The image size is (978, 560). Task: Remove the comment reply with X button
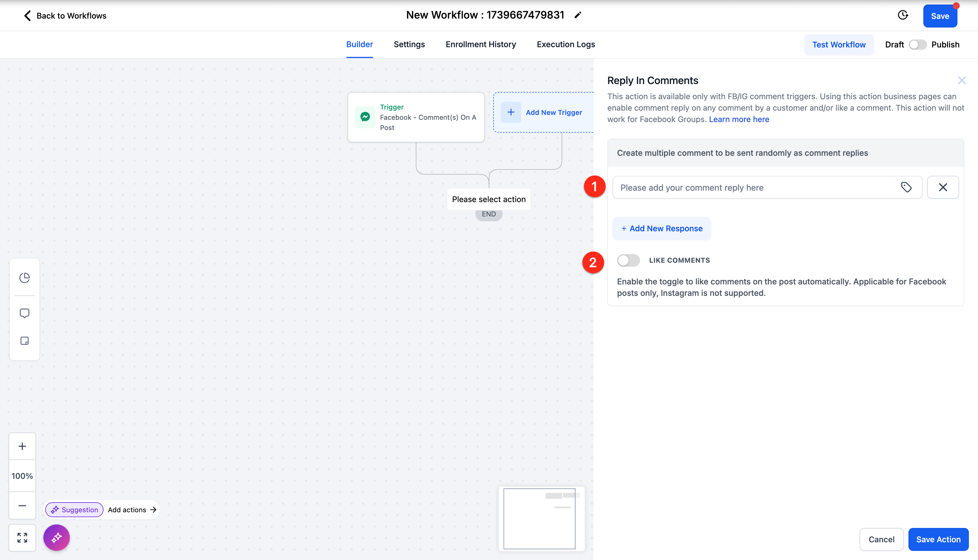tap(943, 187)
